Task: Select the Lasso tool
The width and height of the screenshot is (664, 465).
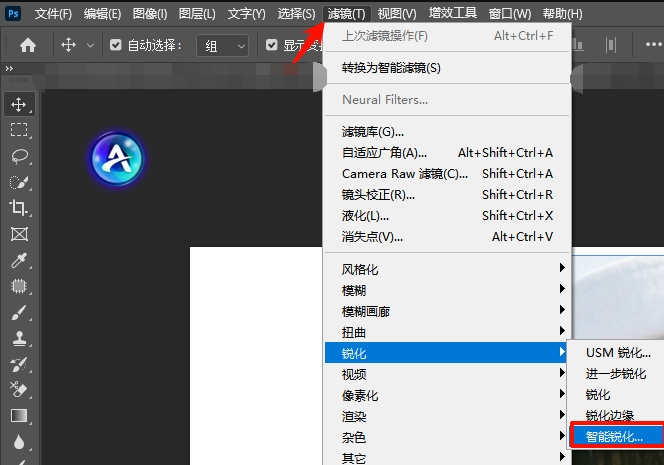Action: point(19,156)
